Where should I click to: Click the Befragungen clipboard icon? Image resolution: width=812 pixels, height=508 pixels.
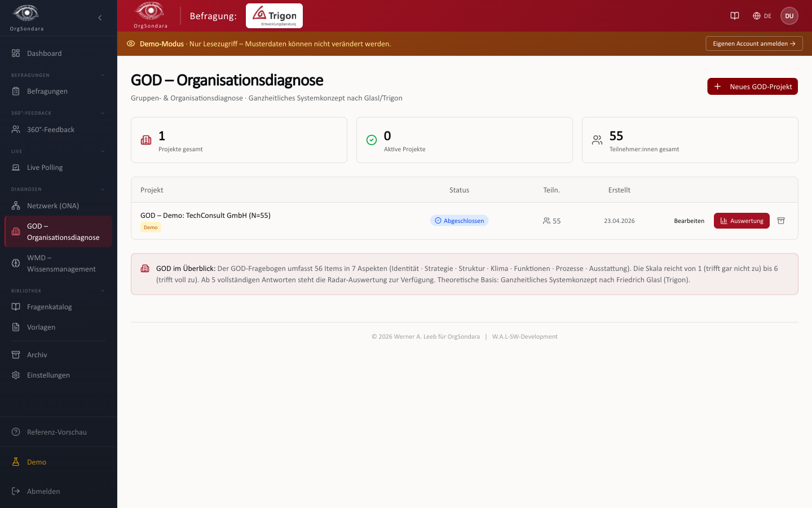(x=16, y=91)
